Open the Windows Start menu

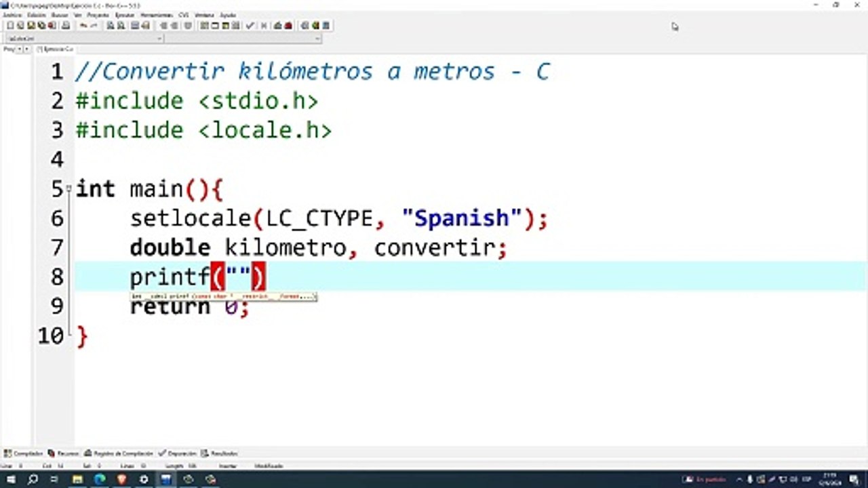11,479
